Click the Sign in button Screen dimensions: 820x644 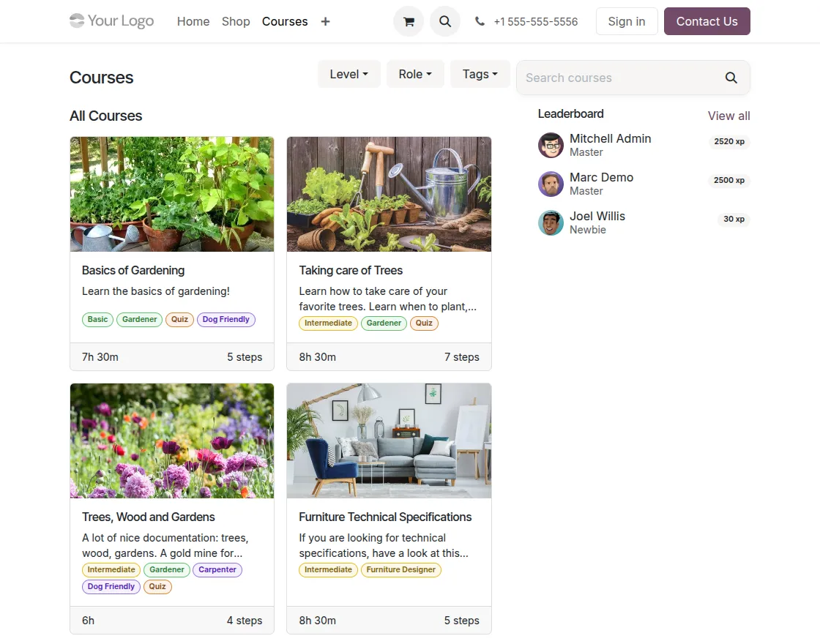click(x=627, y=21)
